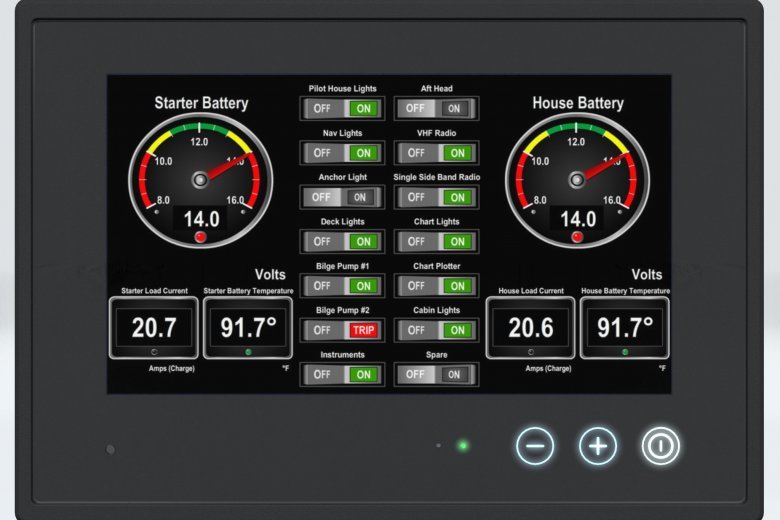
Task: Toggle the Pilot House Lights switch
Action: click(342, 108)
